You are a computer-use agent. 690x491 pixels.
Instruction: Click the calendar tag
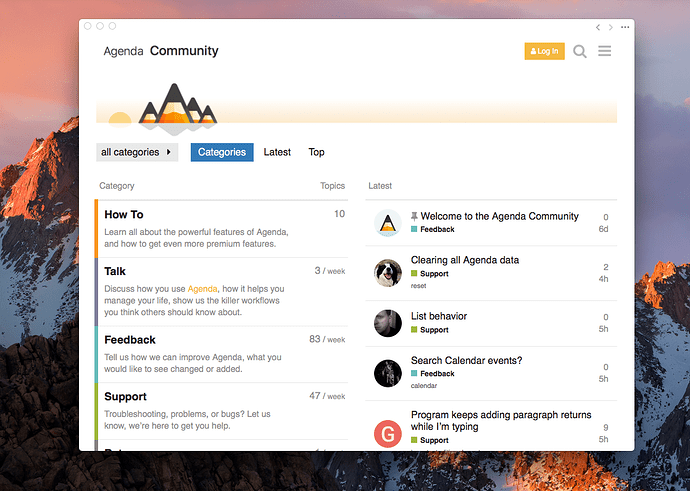click(x=424, y=386)
